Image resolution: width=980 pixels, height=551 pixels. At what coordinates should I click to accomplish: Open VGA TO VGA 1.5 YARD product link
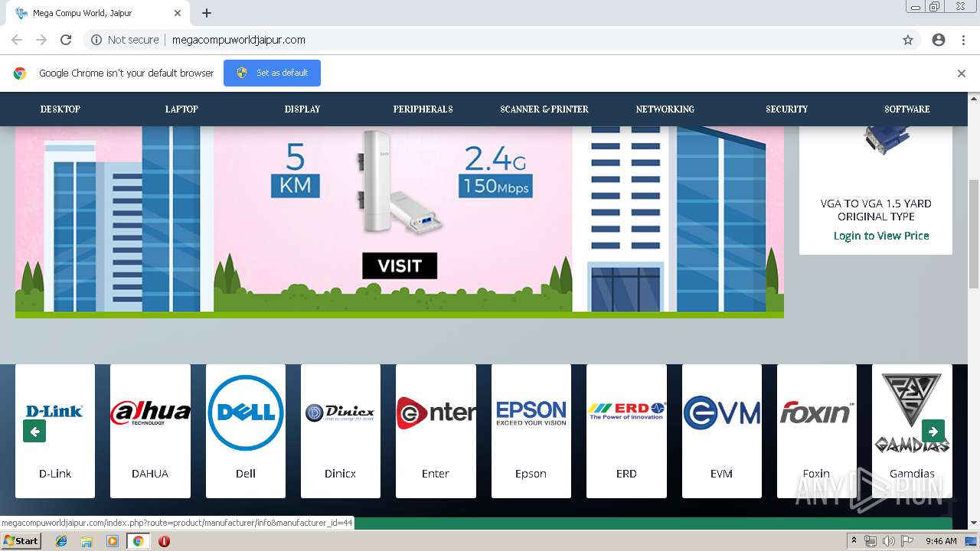click(876, 210)
